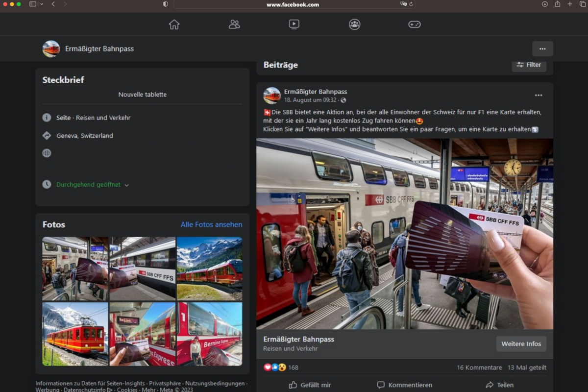Open the main post train station image
This screenshot has width=588, height=392.
(405, 234)
